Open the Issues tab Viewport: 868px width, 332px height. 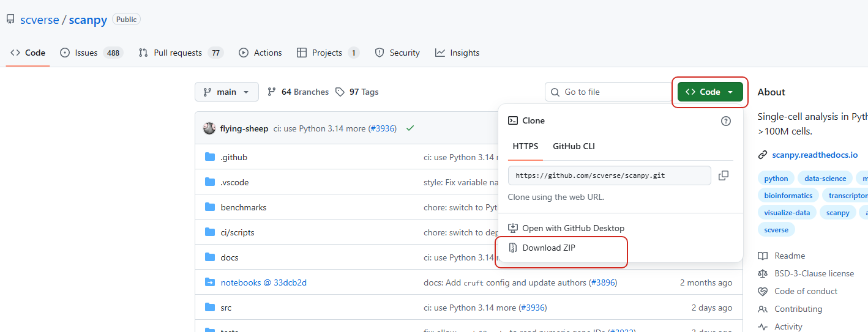click(91, 53)
